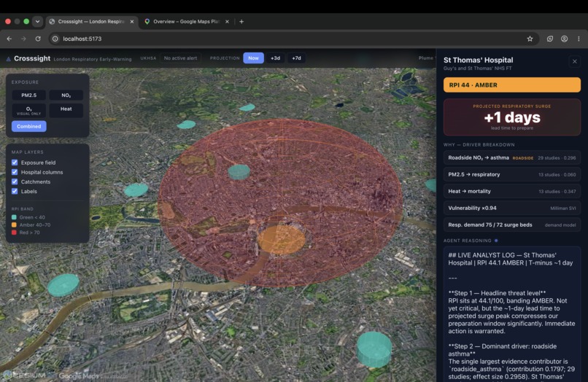Click the localhost:5173 address bar
Image resolution: width=588 pixels, height=382 pixels.
pyautogui.click(x=293, y=39)
